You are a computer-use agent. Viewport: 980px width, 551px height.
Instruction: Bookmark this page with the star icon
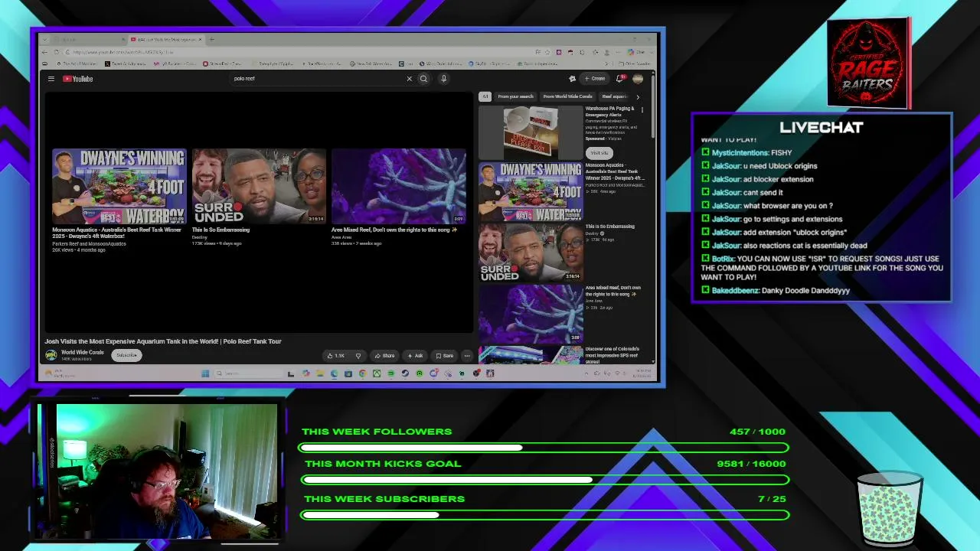pos(549,52)
